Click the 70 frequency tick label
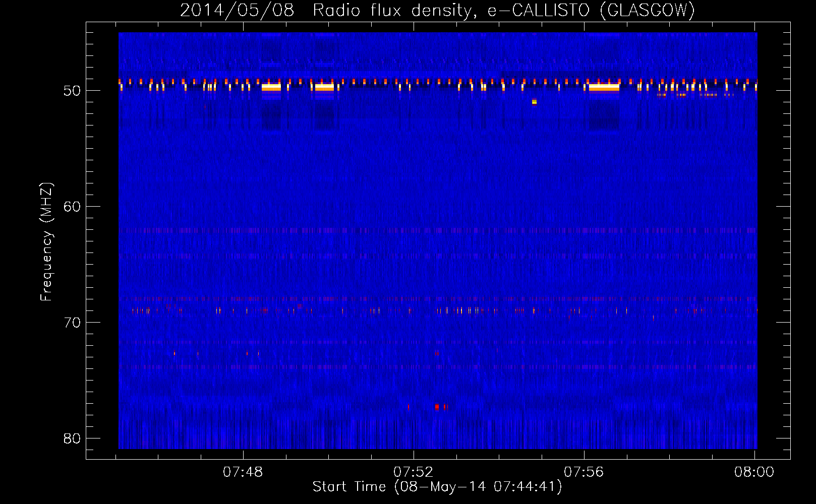816x504 pixels. [x=72, y=323]
